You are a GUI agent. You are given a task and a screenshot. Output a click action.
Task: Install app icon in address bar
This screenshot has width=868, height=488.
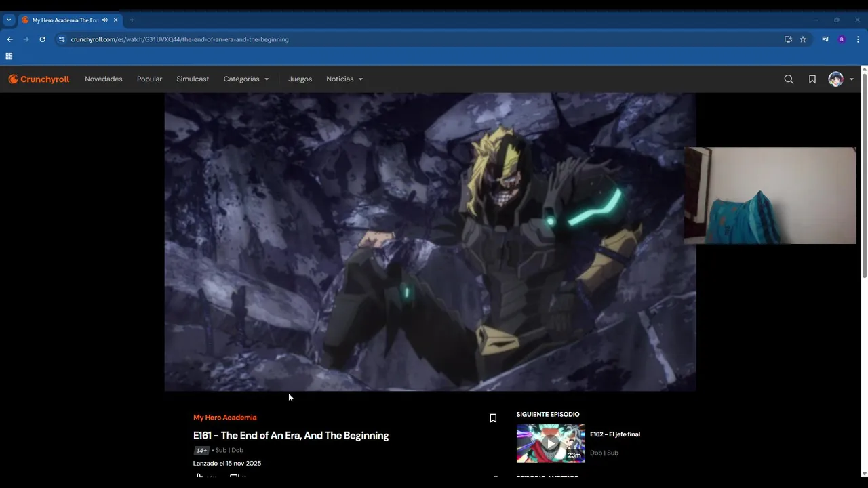pos(788,39)
